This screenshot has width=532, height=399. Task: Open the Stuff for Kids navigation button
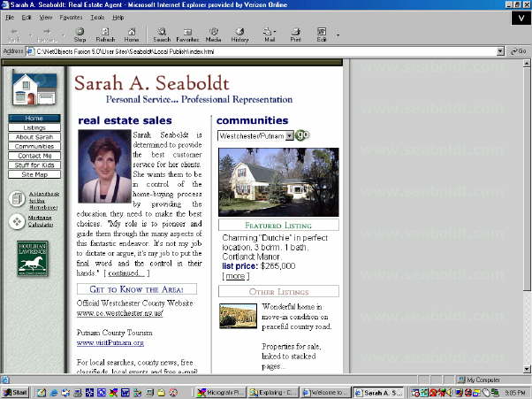(34, 165)
